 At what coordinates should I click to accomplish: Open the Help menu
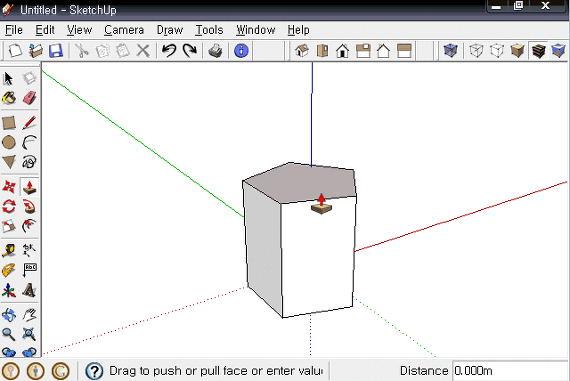point(298,30)
